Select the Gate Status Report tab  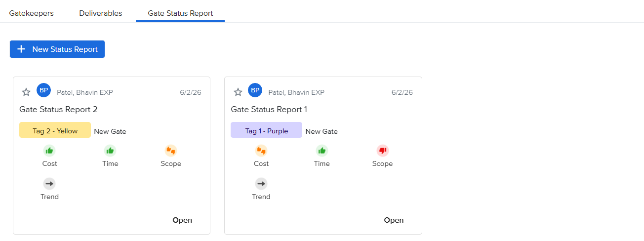coord(180,13)
